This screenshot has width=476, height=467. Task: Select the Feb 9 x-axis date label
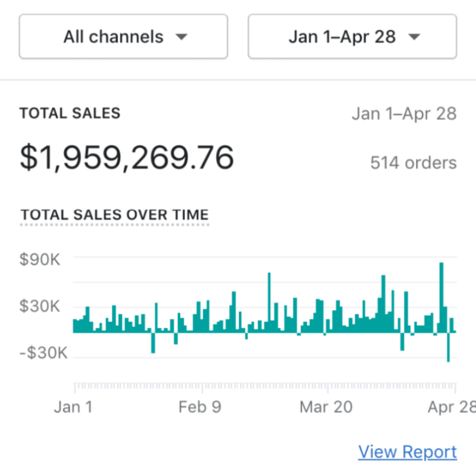(x=200, y=407)
